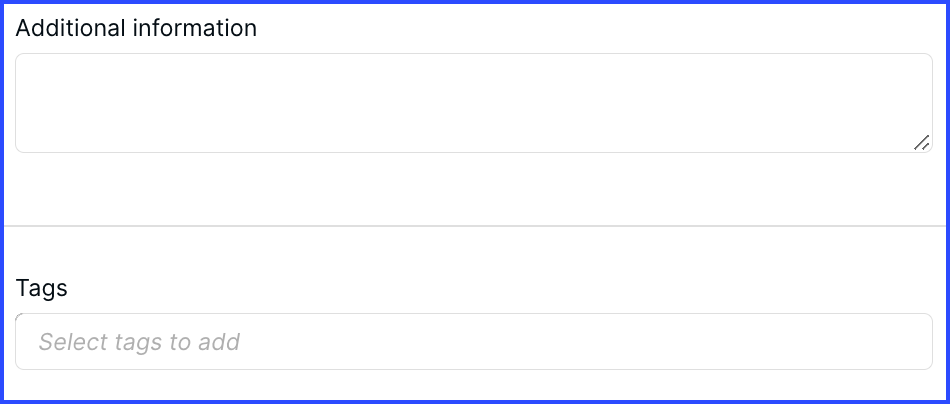Click the 'Select tags to add' placeholder
Image resolution: width=950 pixels, height=404 pixels.
[x=139, y=342]
